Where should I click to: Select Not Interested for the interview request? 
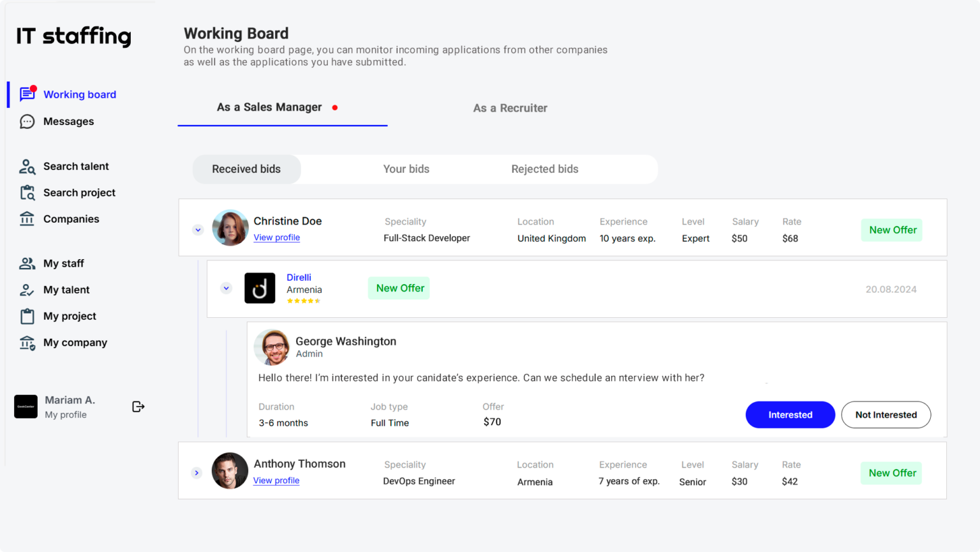point(886,414)
